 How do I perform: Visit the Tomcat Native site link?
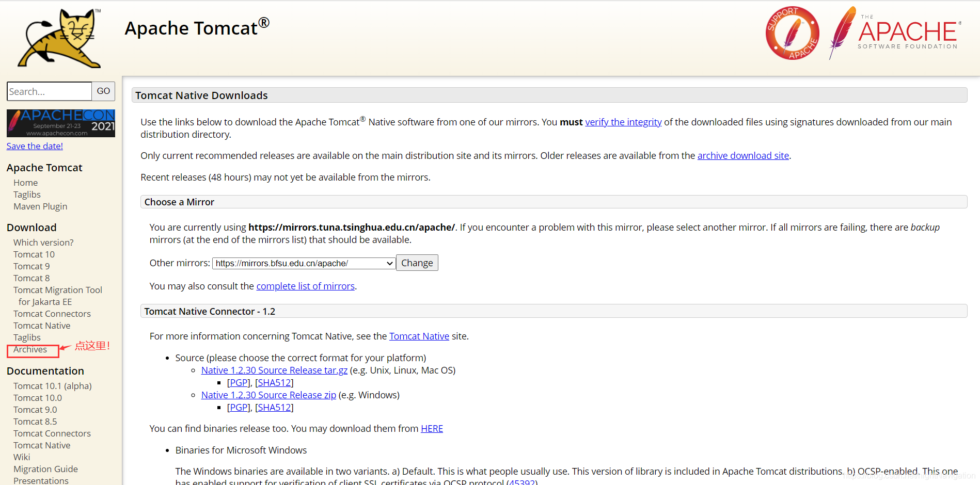(x=419, y=336)
